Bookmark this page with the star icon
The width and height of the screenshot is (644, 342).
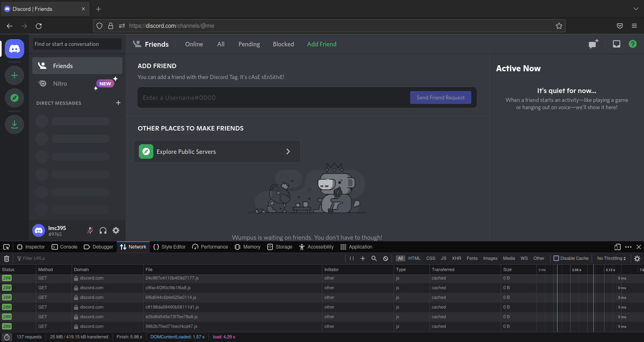tap(559, 26)
